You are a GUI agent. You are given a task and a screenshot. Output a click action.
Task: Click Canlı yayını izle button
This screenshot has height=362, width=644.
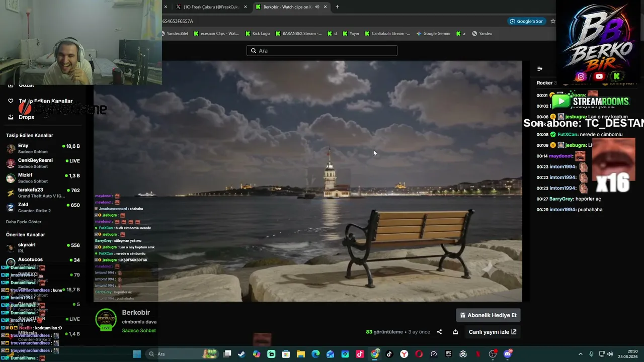[493, 332]
